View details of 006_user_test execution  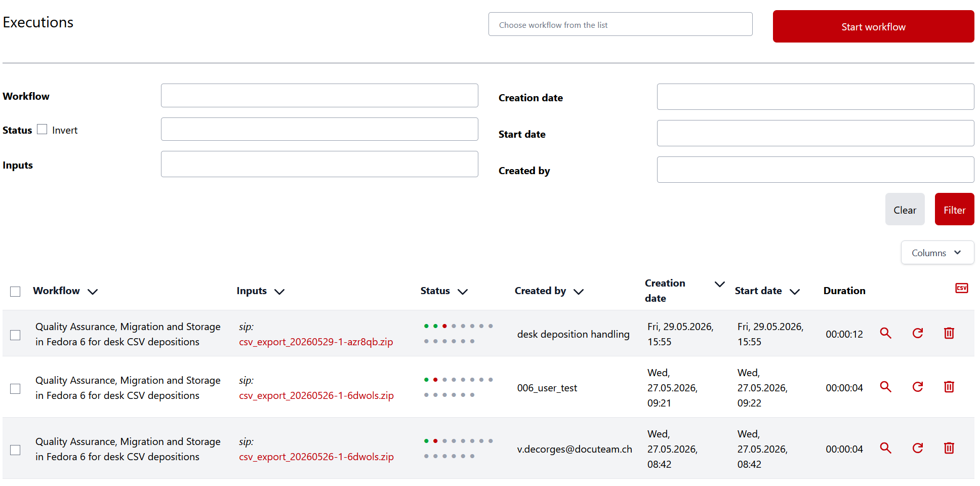pyautogui.click(x=885, y=387)
